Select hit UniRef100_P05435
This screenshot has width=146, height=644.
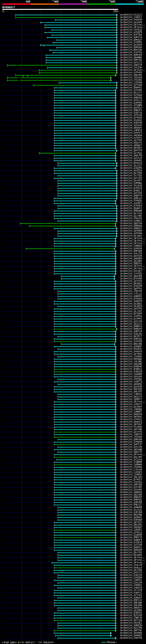pyautogui.click(x=131, y=20)
